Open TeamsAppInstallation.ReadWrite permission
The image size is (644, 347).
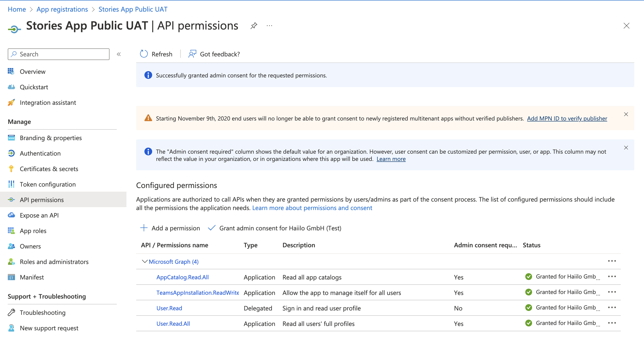click(197, 293)
